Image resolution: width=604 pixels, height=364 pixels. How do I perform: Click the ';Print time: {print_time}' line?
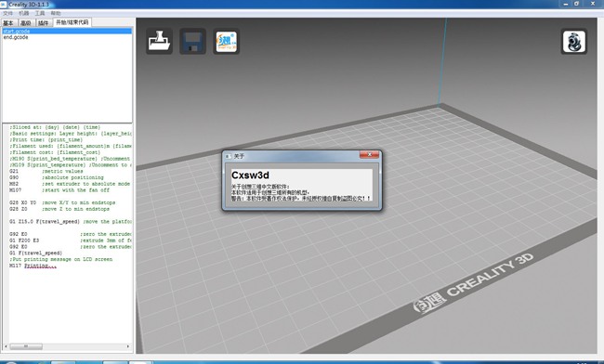pyautogui.click(x=46, y=140)
